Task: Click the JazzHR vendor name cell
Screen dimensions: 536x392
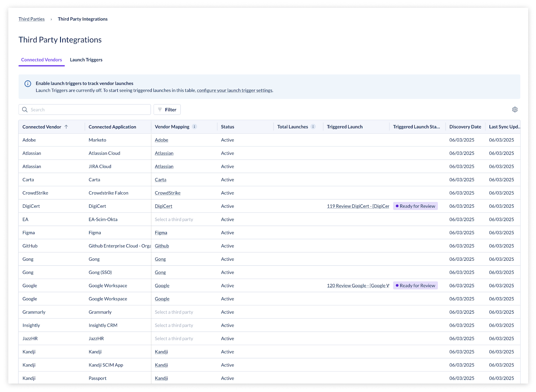Action: (30, 338)
